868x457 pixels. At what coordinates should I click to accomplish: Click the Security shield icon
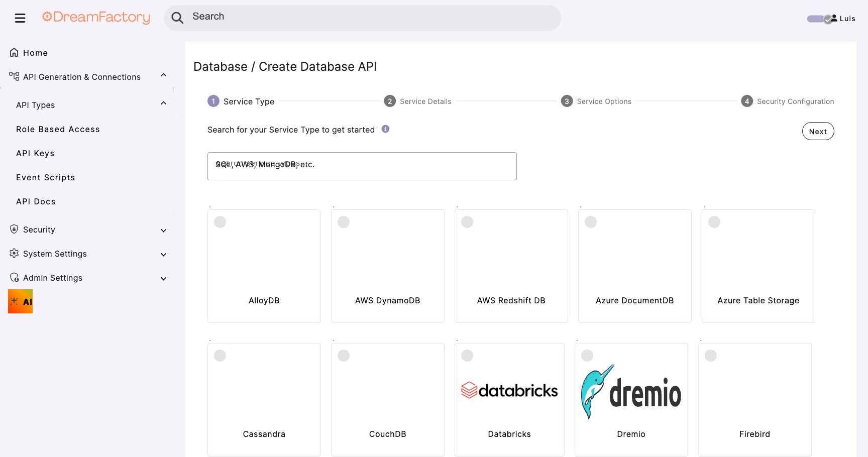(x=14, y=229)
